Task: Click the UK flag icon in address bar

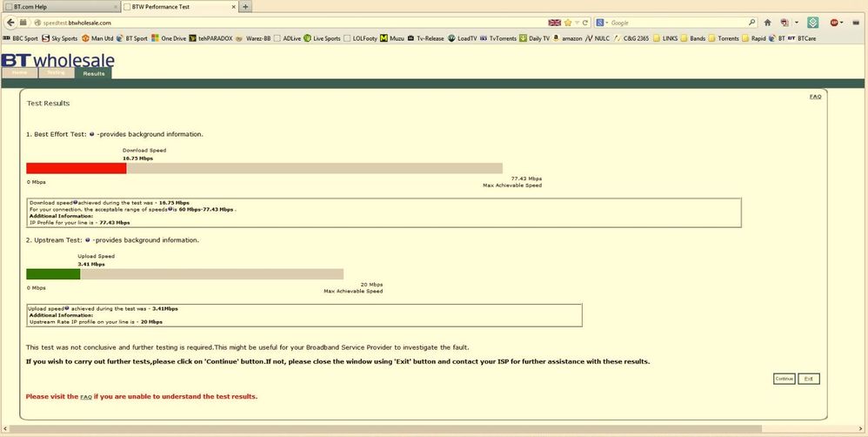Action: 554,23
